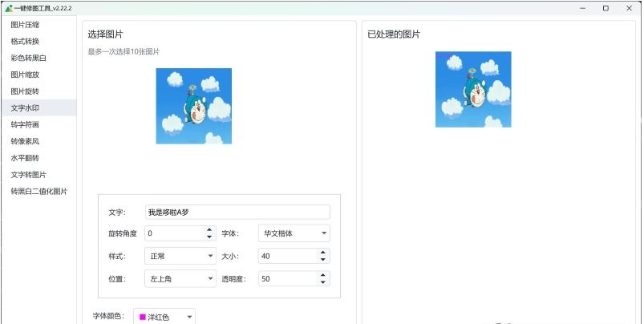
Task: Switch to 格式转换 in the sidebar
Action: 38,42
